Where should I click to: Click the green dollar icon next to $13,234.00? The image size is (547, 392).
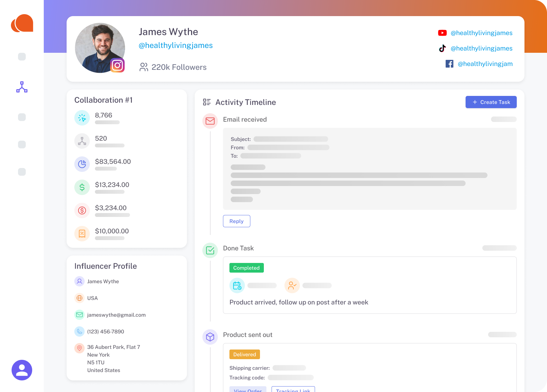(x=82, y=187)
